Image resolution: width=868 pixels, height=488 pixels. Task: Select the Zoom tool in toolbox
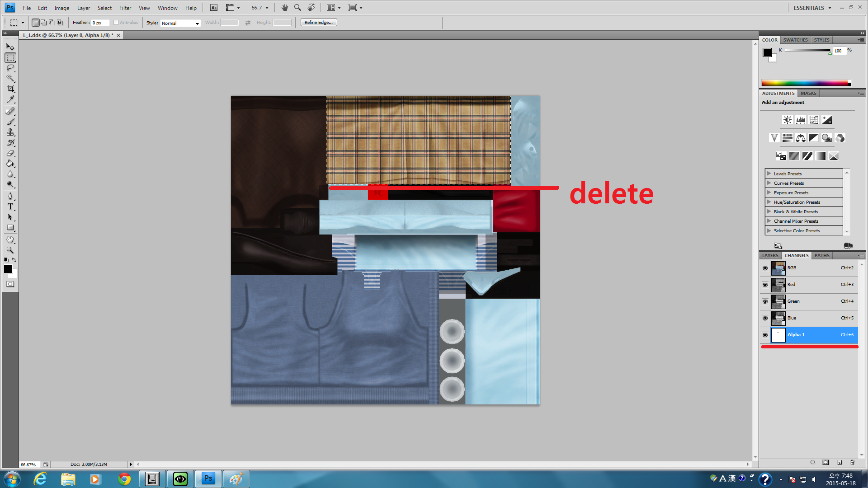pos(10,250)
